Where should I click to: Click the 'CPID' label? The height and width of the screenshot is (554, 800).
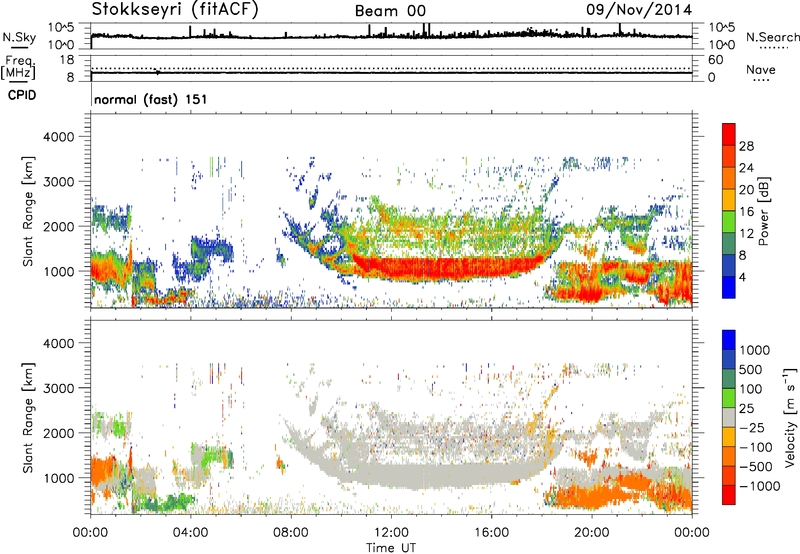(x=22, y=95)
